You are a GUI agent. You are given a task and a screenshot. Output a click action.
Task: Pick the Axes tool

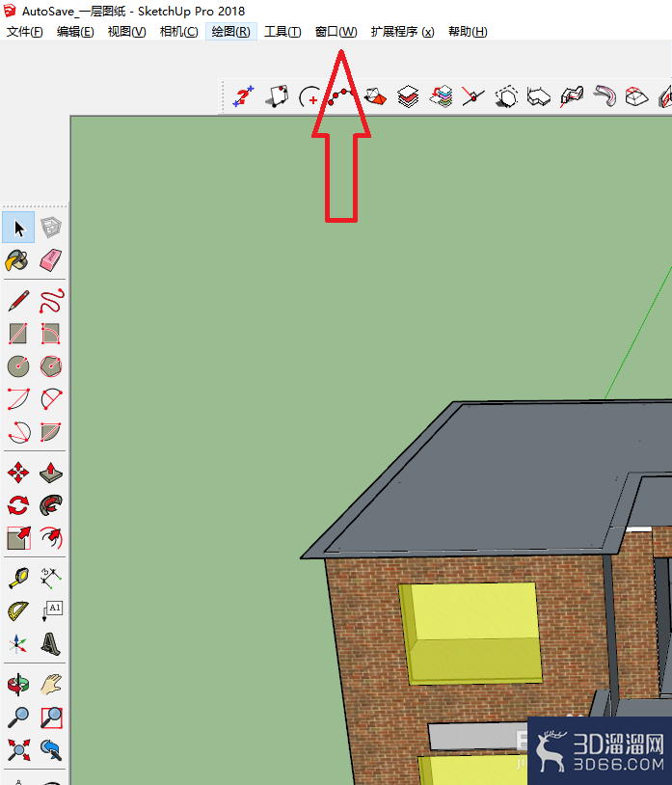[x=18, y=644]
